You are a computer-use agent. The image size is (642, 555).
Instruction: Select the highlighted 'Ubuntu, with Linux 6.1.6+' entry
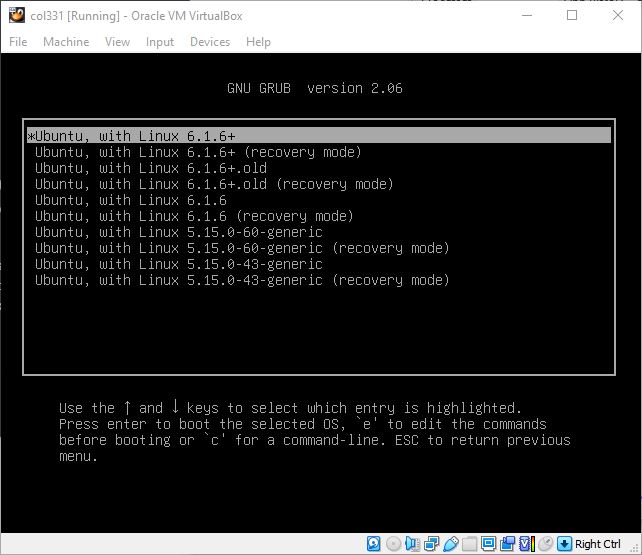(319, 135)
